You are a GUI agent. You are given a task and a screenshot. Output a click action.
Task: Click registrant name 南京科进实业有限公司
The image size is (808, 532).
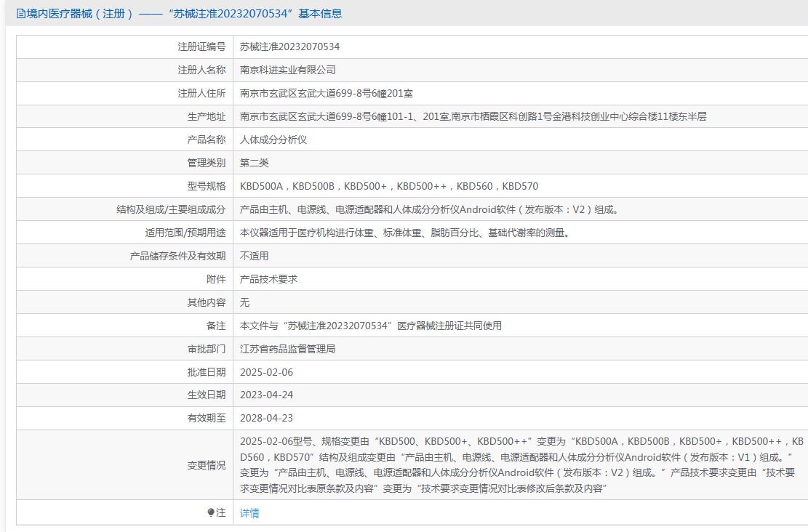coord(288,70)
